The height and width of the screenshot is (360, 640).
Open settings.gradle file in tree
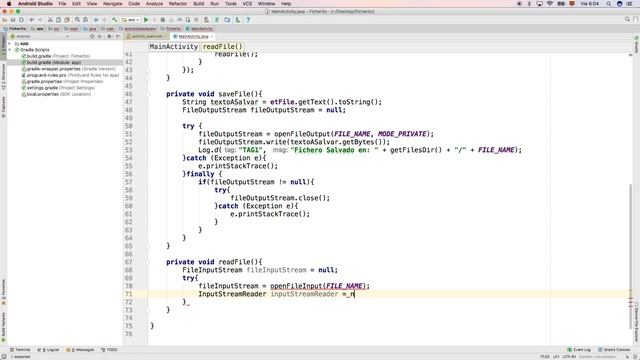pos(58,88)
